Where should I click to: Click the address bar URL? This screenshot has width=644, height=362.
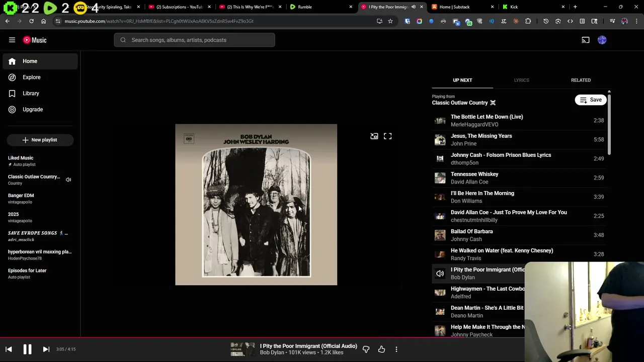[x=159, y=21]
